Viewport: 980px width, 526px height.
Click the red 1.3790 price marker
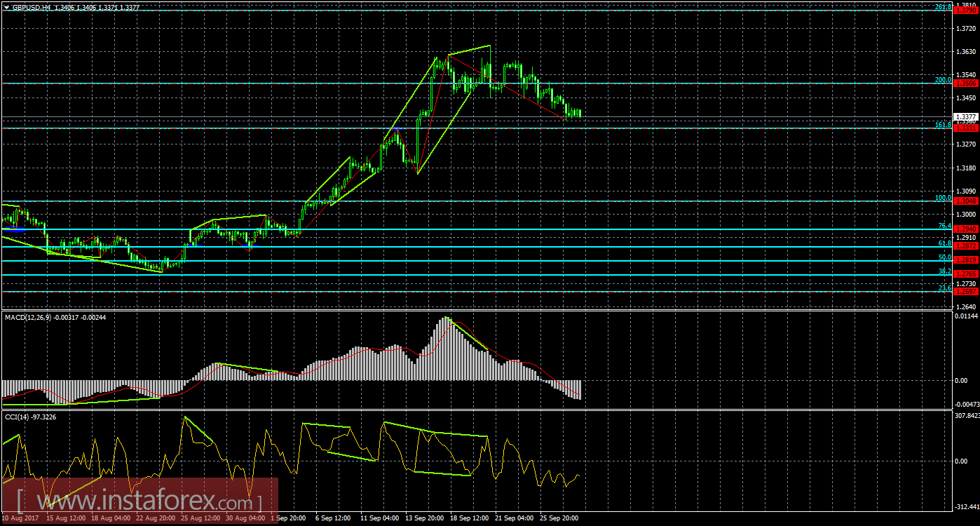point(966,11)
